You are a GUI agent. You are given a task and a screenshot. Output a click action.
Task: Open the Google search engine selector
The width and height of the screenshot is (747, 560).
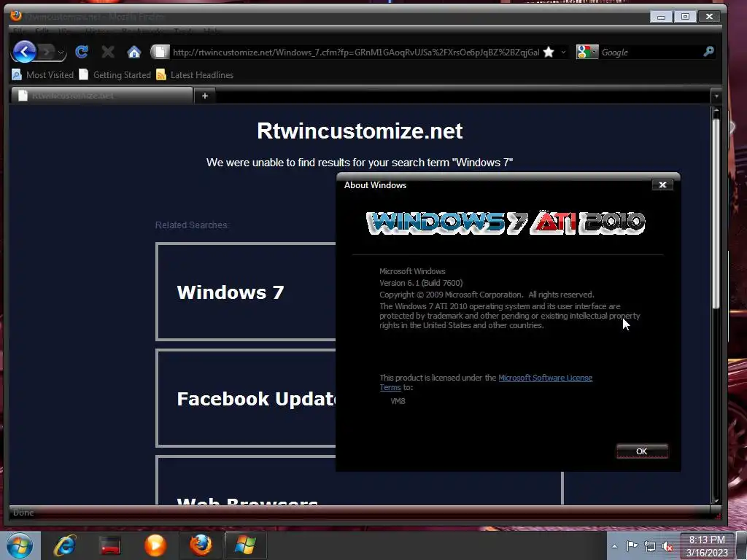(587, 52)
